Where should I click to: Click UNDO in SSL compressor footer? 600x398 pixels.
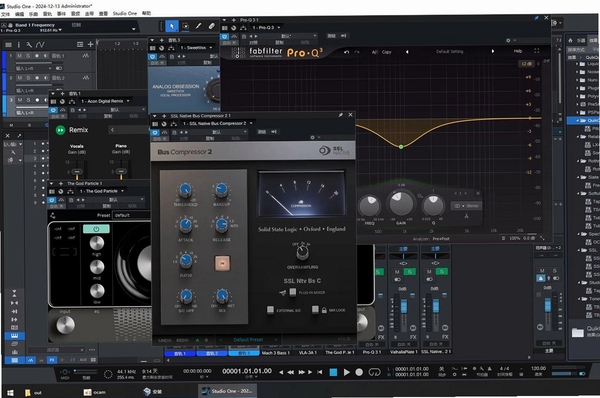coord(165,340)
